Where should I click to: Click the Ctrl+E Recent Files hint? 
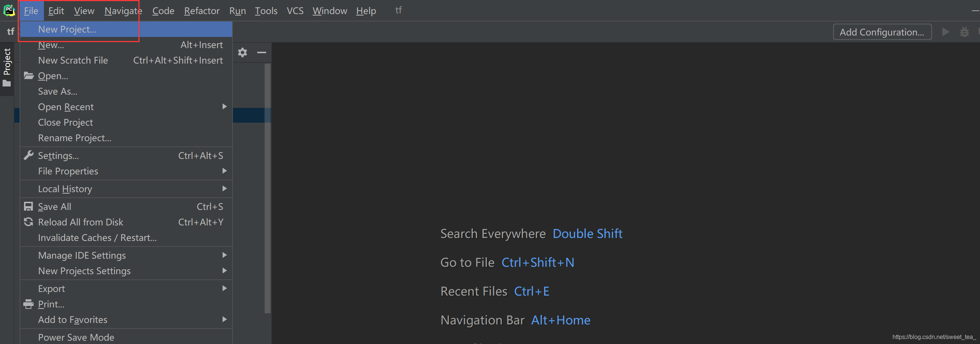532,291
